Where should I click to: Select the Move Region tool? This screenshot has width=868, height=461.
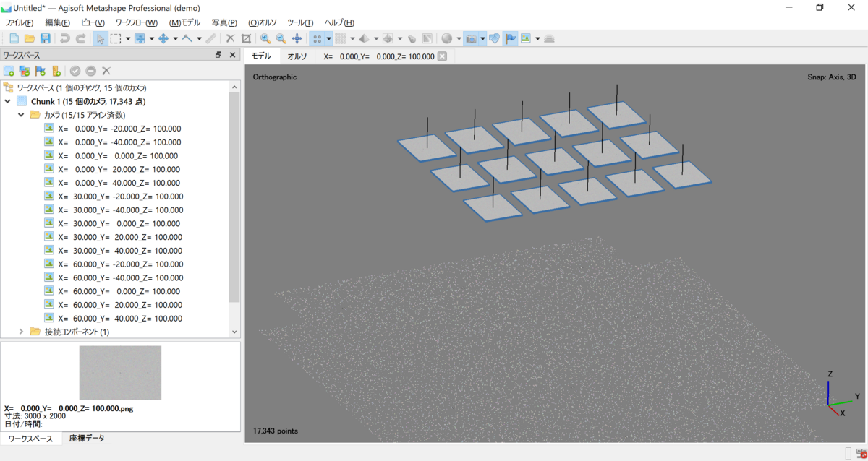(140, 38)
